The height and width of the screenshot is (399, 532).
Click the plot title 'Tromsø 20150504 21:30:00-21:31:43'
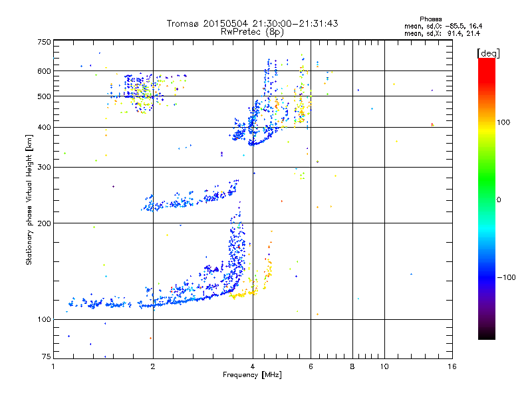(x=252, y=23)
